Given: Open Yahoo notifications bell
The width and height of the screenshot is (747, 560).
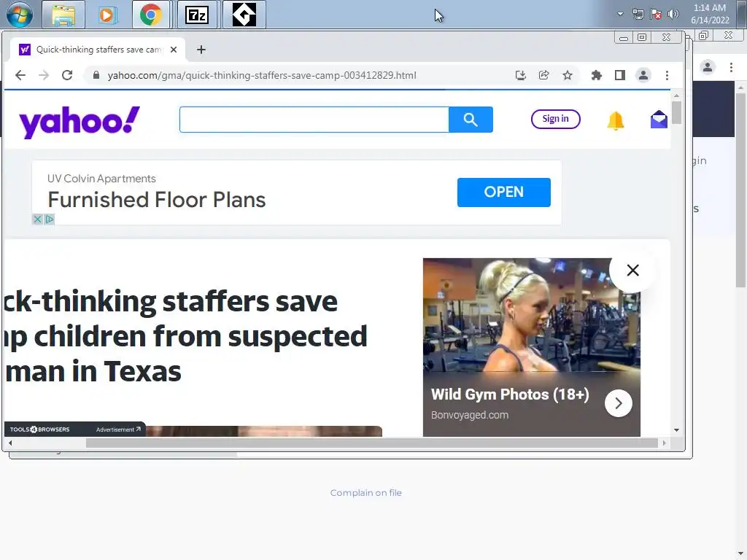Looking at the screenshot, I should coord(616,120).
